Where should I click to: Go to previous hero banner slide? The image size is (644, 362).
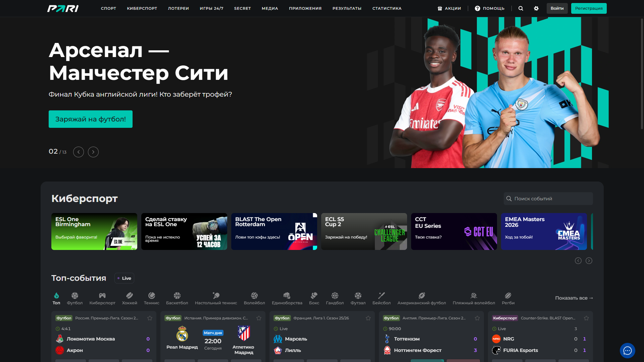coord(79,152)
